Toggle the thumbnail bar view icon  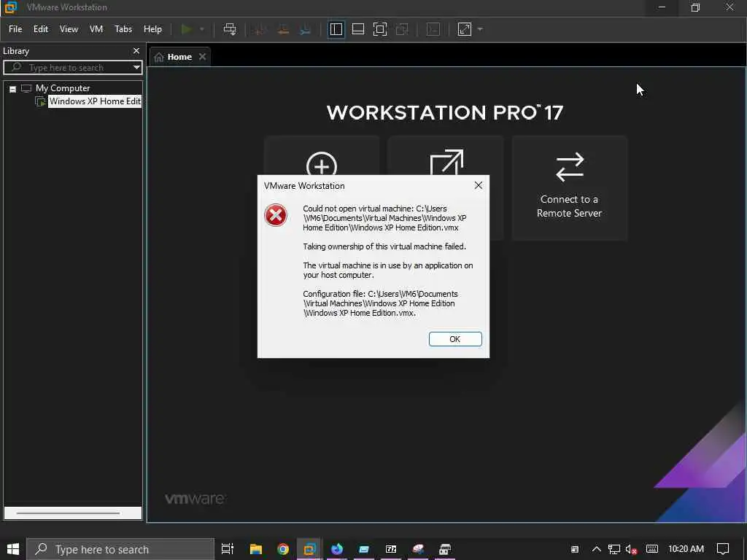click(x=357, y=29)
